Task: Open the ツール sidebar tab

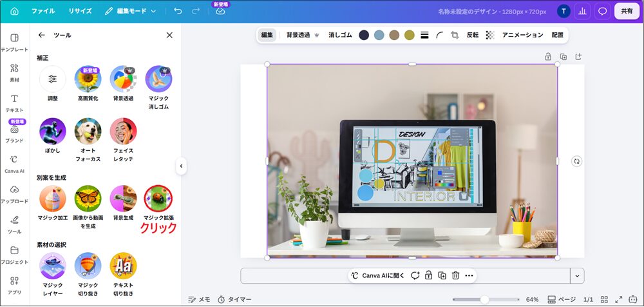Action: 14,225
